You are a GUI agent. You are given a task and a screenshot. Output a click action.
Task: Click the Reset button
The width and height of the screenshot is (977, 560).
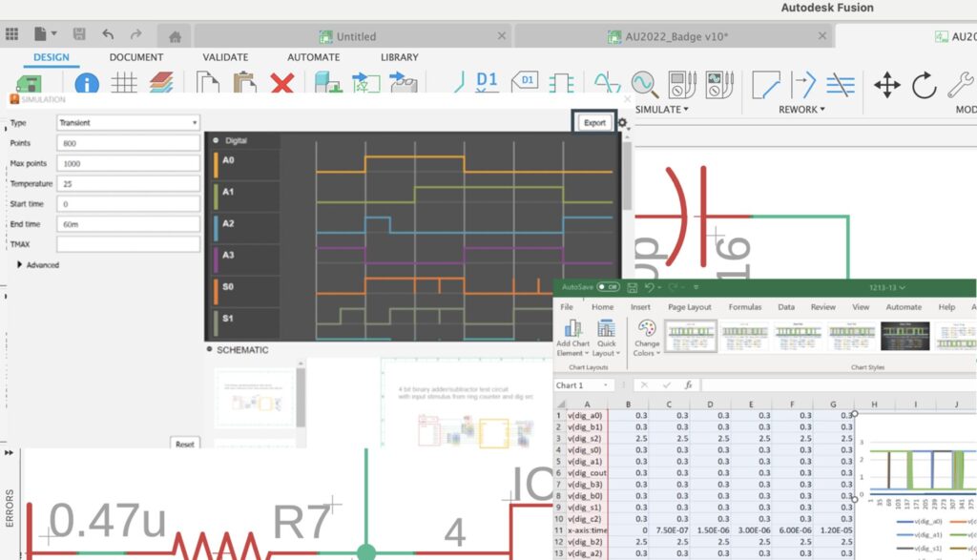point(184,444)
